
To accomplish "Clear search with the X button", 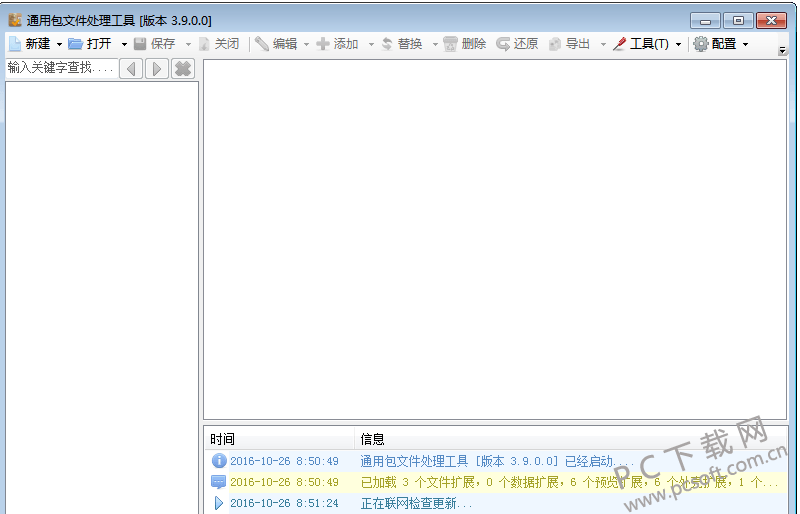I will [183, 68].
